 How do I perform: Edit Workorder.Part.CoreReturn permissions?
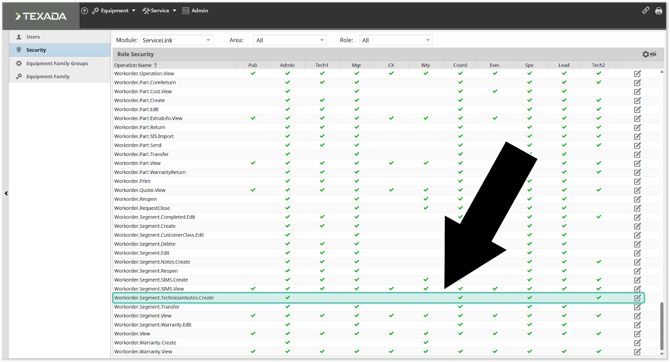tap(637, 82)
